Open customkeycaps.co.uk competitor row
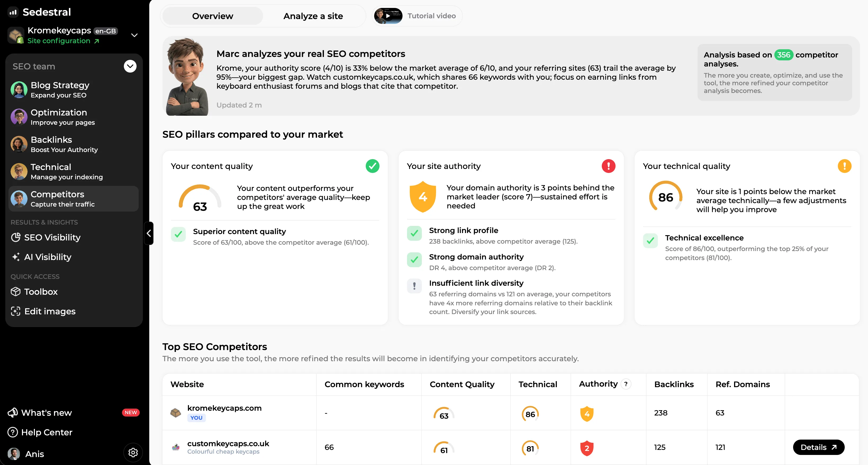Screen dimensions: 868x465 click(510, 448)
